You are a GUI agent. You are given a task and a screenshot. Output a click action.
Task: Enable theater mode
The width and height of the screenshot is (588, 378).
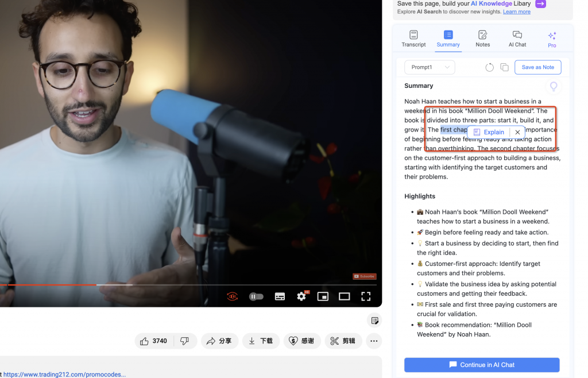tap(345, 296)
